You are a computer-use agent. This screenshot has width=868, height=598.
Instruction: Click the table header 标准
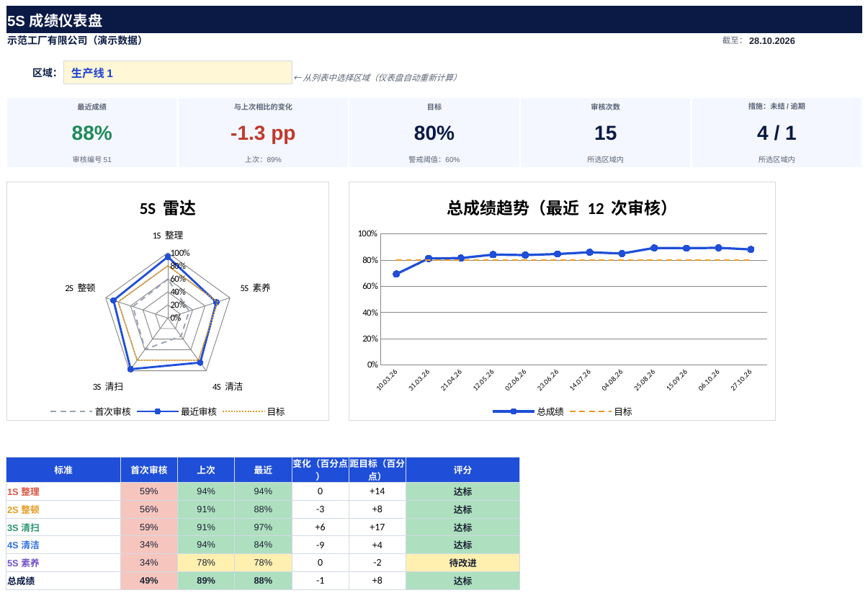pos(63,470)
